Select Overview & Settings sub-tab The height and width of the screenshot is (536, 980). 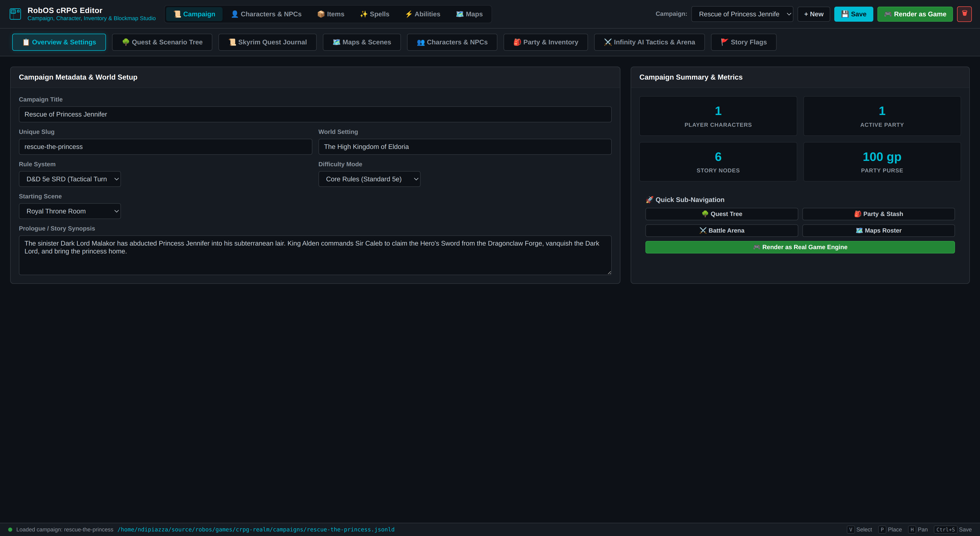pyautogui.click(x=59, y=42)
